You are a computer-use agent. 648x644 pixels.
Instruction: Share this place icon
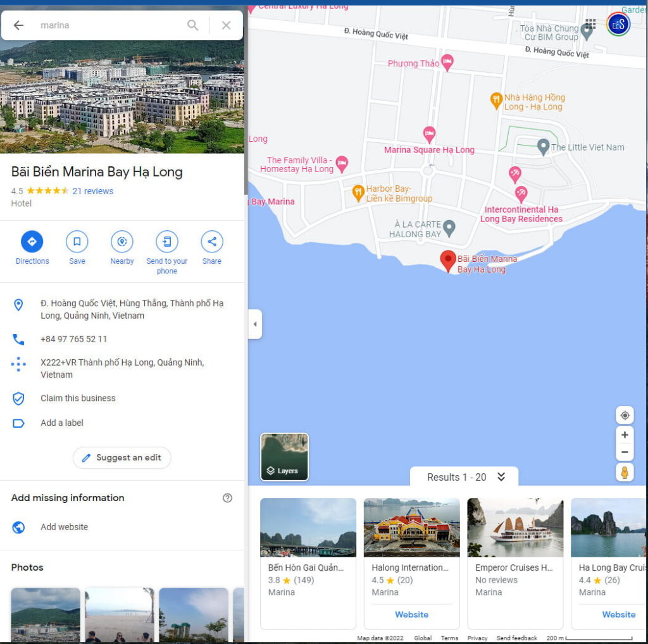pyautogui.click(x=211, y=242)
